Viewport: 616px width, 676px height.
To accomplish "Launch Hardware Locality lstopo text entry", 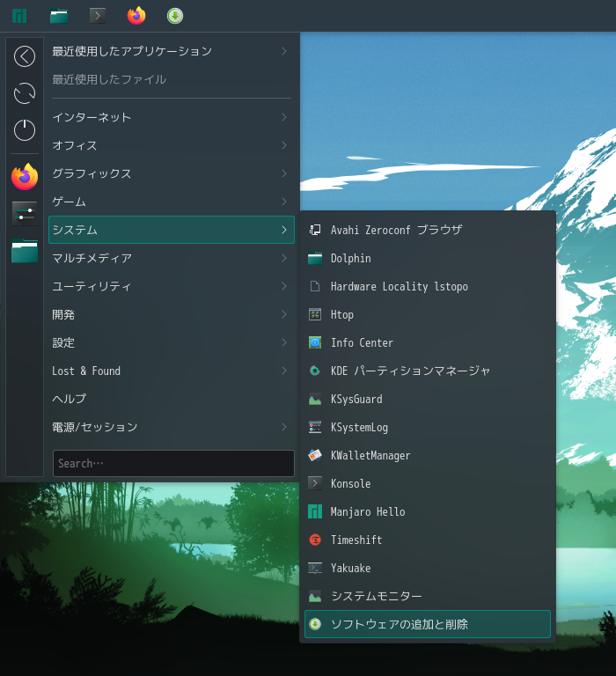I will pyautogui.click(x=400, y=286).
